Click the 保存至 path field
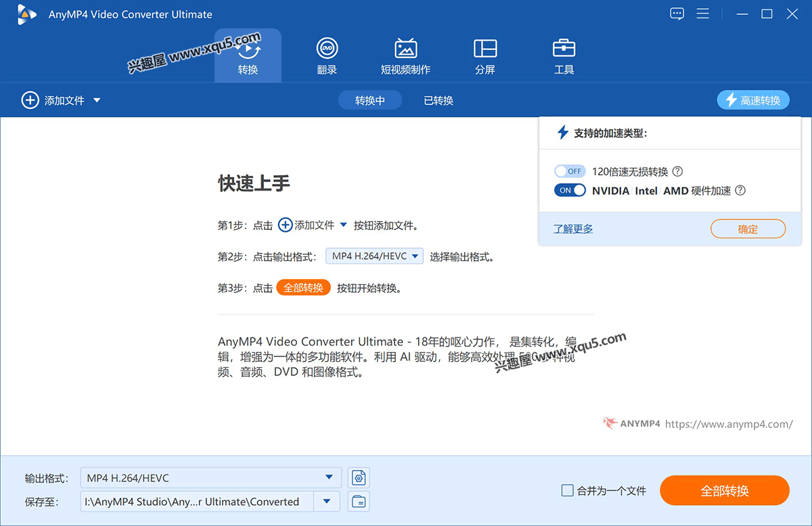Image resolution: width=812 pixels, height=526 pixels. [x=197, y=501]
